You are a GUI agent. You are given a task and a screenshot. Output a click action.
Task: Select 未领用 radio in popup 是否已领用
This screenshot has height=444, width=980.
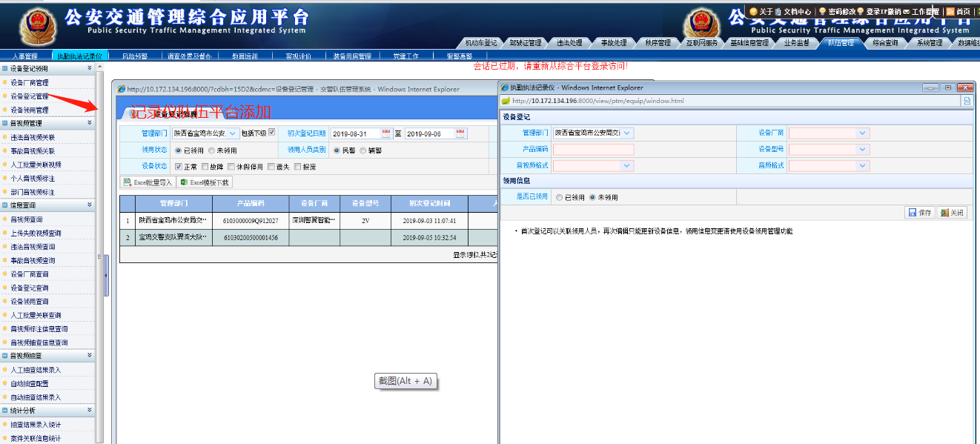[x=592, y=197]
